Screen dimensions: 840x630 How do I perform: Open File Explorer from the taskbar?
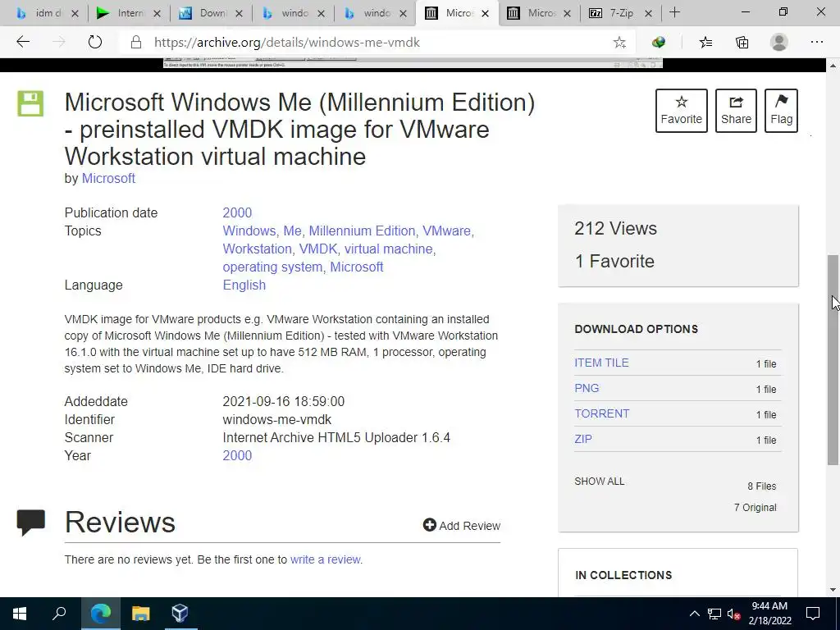[x=140, y=614]
